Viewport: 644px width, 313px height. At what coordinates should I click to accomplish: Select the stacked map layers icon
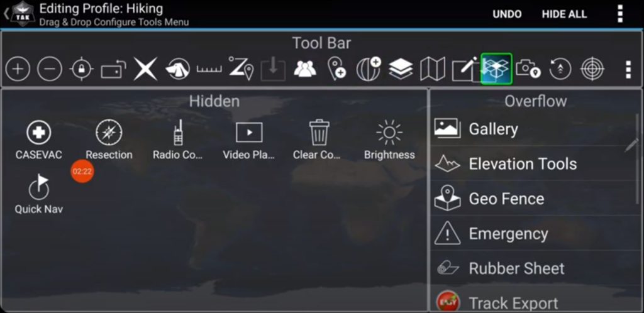(x=401, y=69)
